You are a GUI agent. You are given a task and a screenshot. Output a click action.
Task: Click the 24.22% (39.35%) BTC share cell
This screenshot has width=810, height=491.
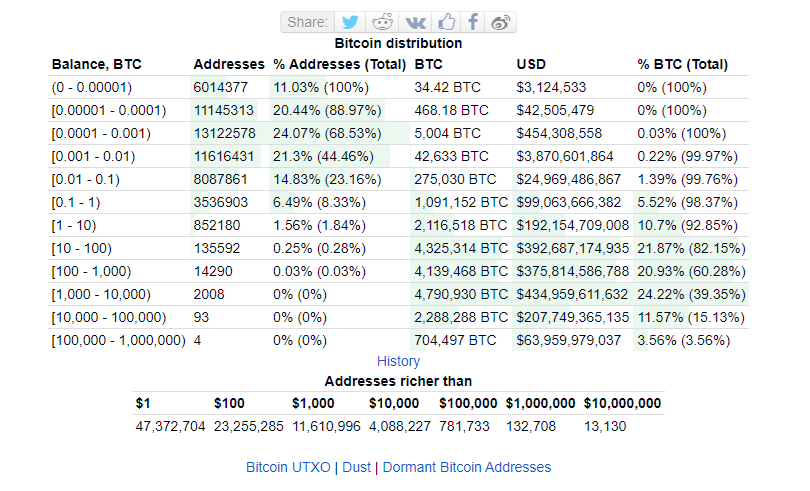691,295
